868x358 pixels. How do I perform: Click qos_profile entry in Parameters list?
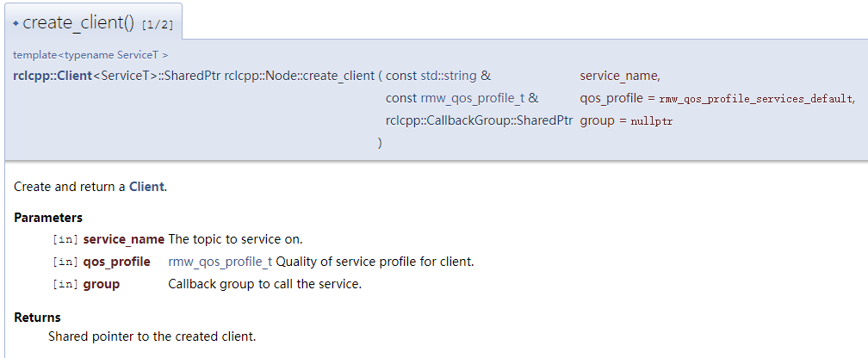[x=116, y=262]
